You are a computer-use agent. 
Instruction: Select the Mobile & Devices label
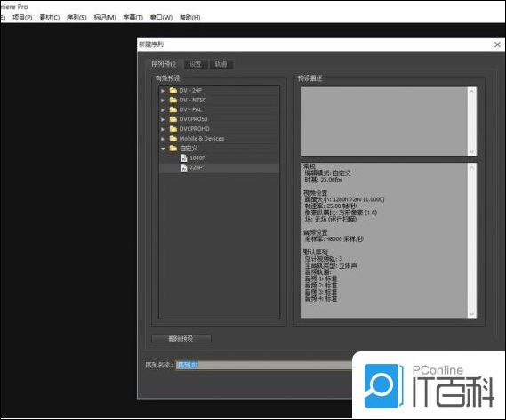pyautogui.click(x=202, y=139)
